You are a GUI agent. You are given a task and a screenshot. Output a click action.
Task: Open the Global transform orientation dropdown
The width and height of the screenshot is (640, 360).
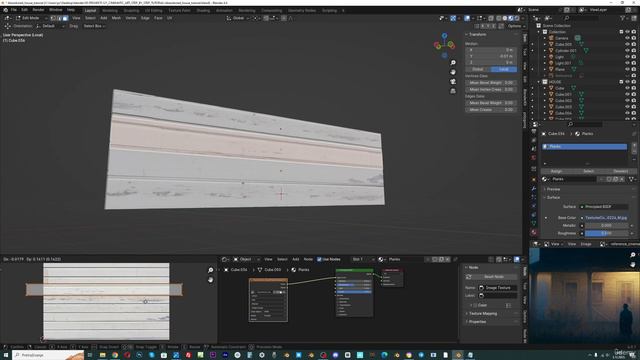(238, 18)
